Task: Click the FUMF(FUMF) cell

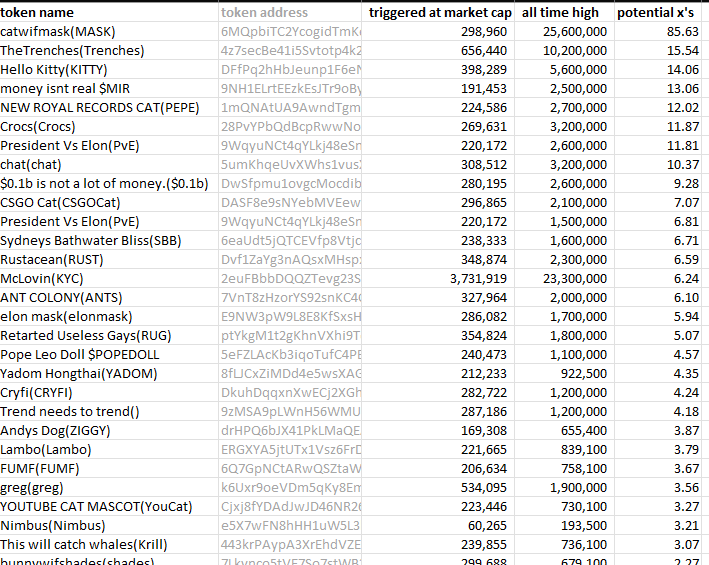Action: [x=109, y=468]
